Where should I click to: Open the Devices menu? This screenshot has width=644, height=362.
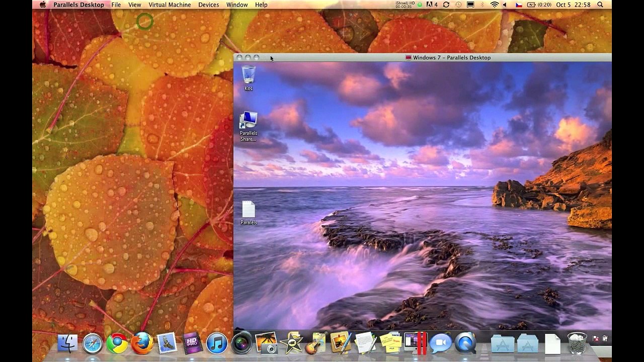tap(209, 5)
